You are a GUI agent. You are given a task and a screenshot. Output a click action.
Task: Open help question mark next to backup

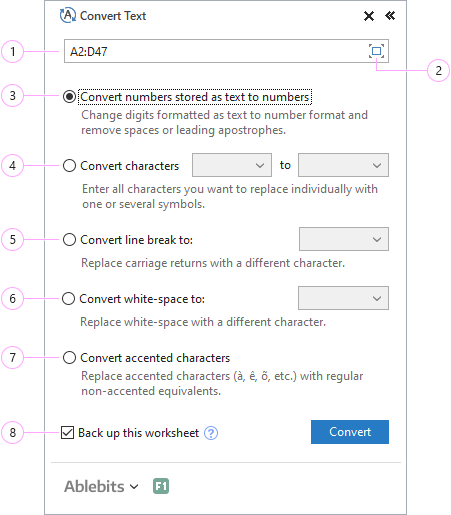pyautogui.click(x=211, y=433)
